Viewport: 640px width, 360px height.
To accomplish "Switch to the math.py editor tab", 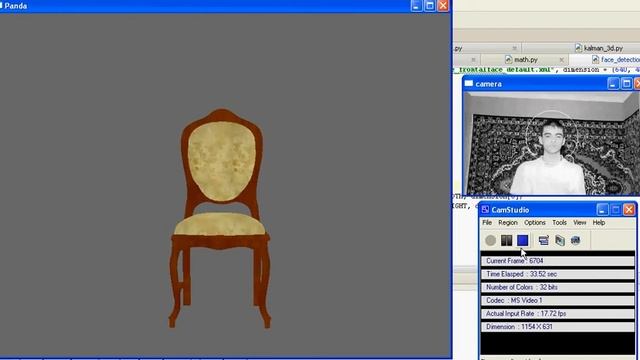I will (525, 60).
